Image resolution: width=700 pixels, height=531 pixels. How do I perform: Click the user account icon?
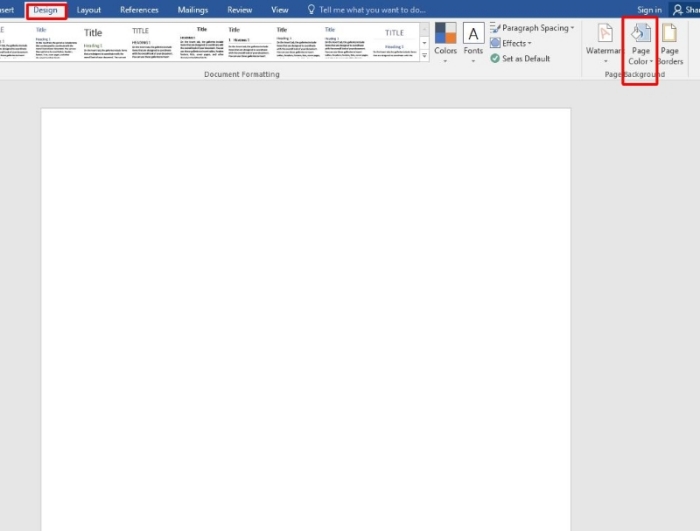tap(678, 10)
